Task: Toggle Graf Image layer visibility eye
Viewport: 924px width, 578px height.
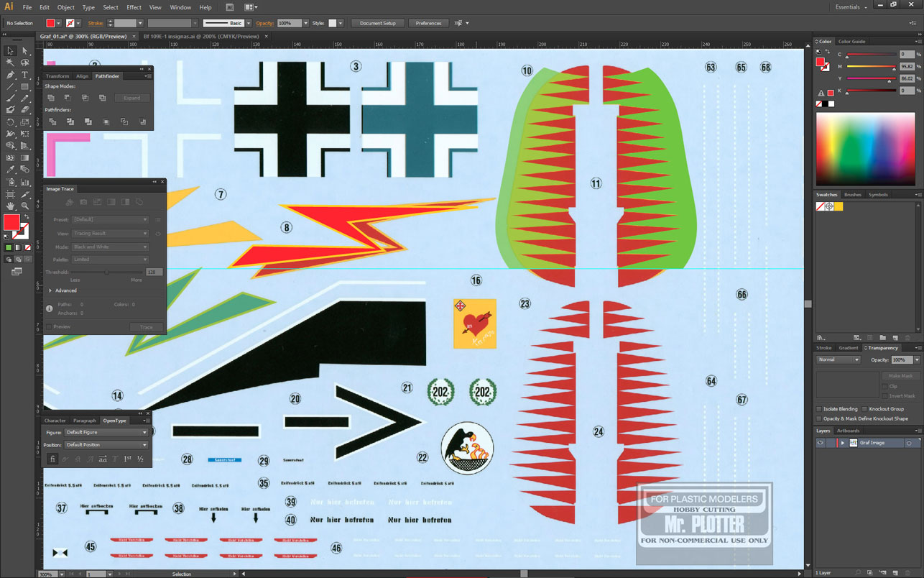Action: pyautogui.click(x=820, y=443)
